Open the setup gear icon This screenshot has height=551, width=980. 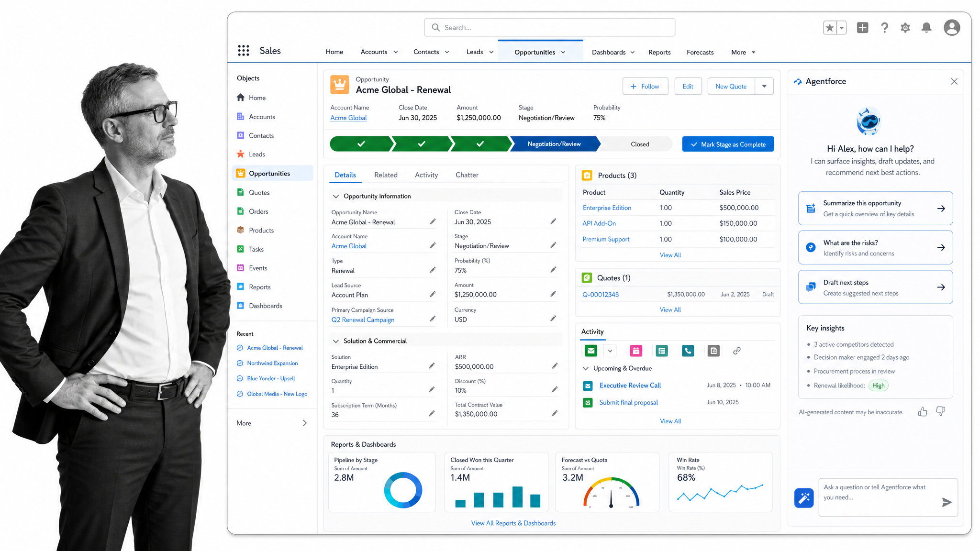905,28
